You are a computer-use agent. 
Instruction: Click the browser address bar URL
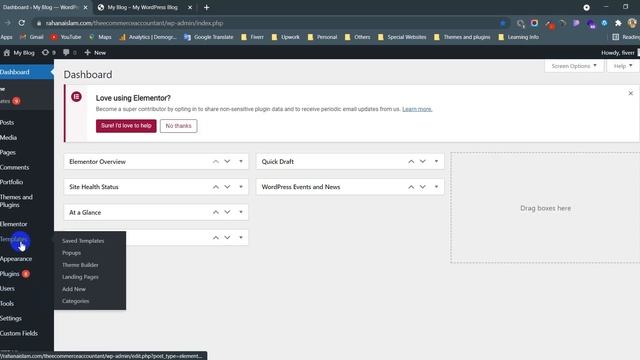tap(134, 23)
